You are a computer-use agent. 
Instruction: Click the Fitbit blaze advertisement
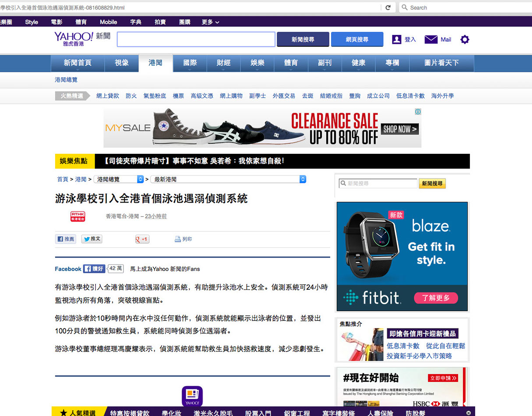(402, 256)
